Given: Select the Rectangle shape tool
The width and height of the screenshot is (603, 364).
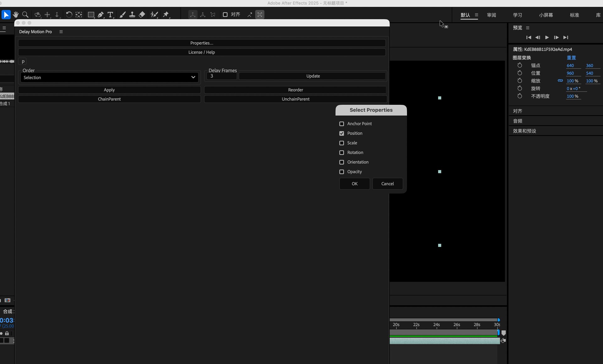Looking at the screenshot, I should (x=91, y=14).
